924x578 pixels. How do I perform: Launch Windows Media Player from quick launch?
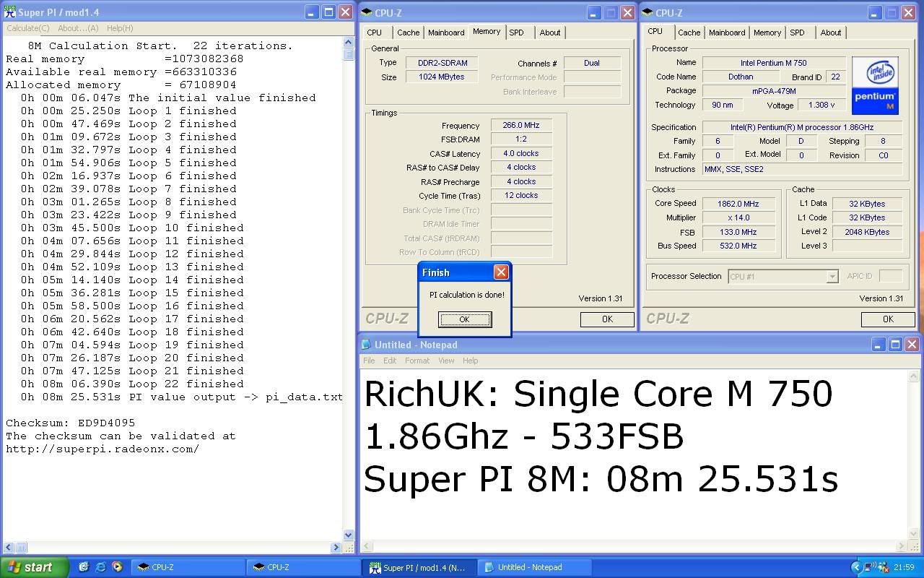click(117, 567)
